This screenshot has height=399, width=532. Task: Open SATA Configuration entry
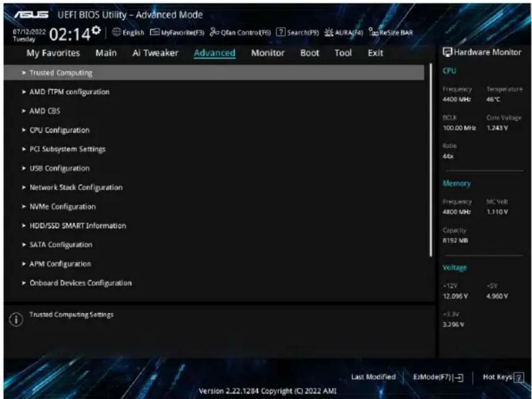click(x=61, y=245)
